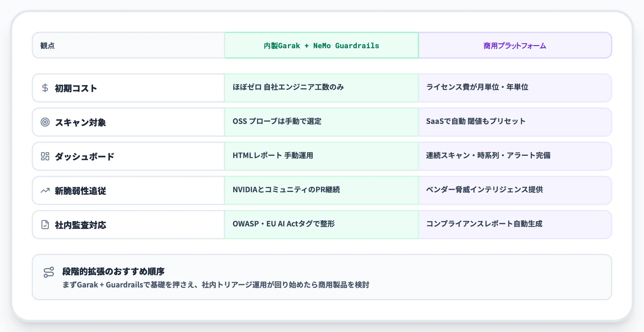The height and width of the screenshot is (332, 644).
Task: Click cell NVIDIAとコミュニティのPR継続
Action: (x=321, y=190)
